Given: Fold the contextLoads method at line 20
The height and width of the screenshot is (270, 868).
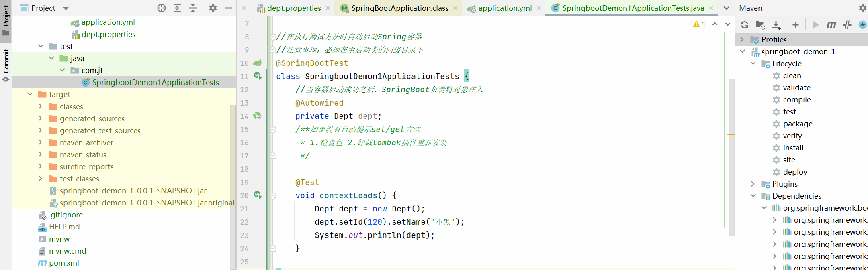Looking at the screenshot, I should (x=273, y=196).
